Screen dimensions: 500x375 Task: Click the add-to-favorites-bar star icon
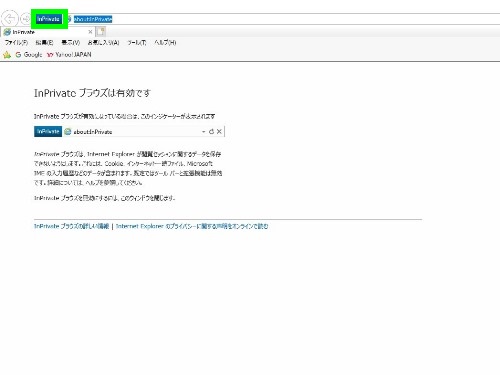pyautogui.click(x=7, y=55)
